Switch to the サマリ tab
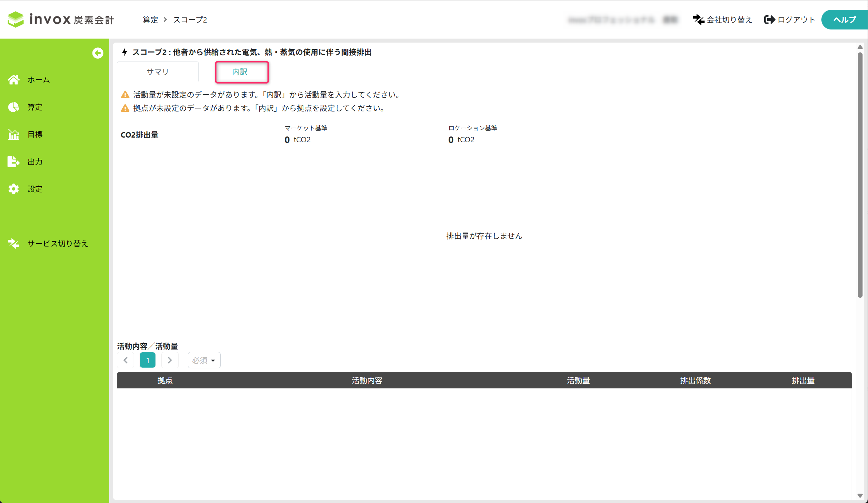Screen dimensions: 868x503 [158, 72]
